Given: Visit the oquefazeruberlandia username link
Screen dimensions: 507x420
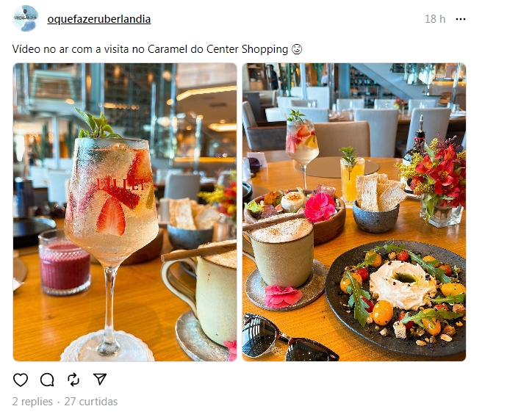Looking at the screenshot, I should click(99, 19).
